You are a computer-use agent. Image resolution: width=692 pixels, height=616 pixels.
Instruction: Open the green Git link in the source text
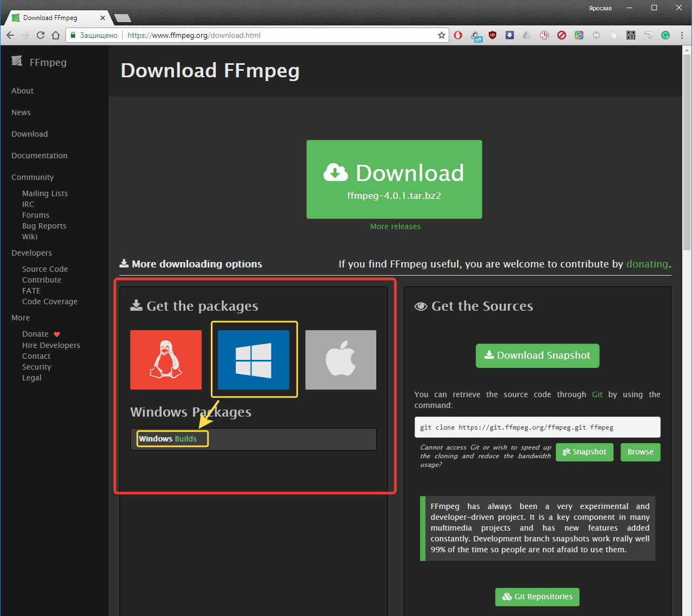[x=597, y=394]
